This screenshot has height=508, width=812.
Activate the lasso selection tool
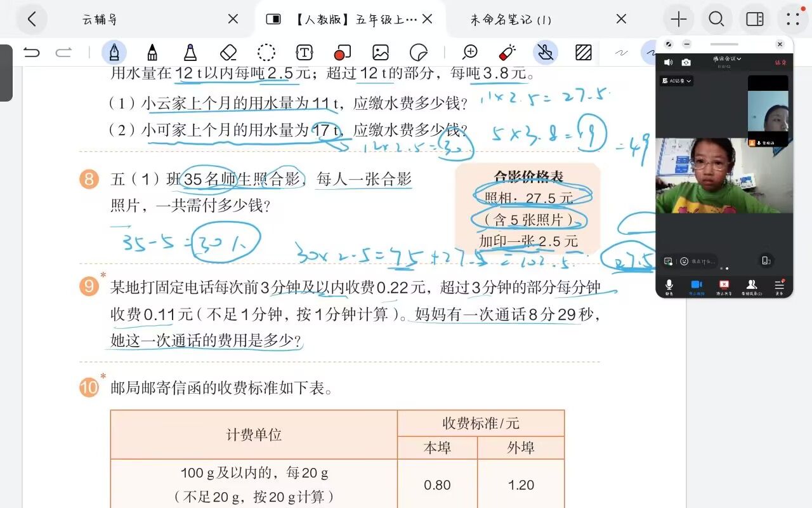266,52
